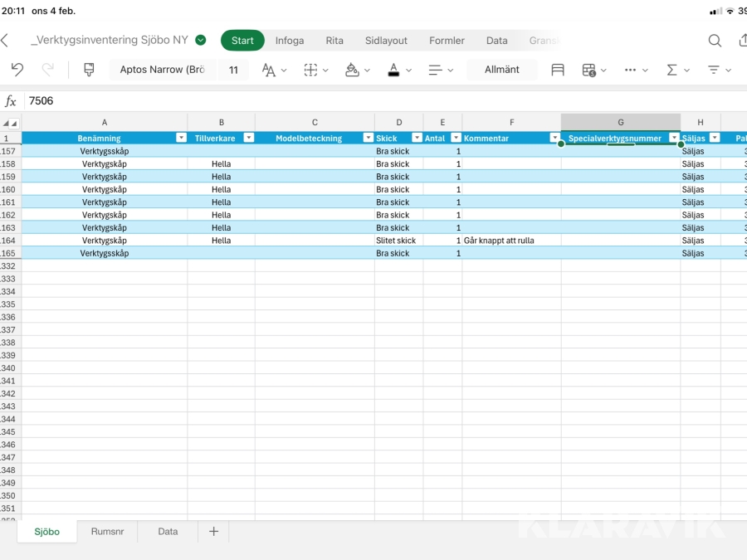Open the Skick column filter dropdown
The width and height of the screenshot is (747, 560).
(417, 139)
